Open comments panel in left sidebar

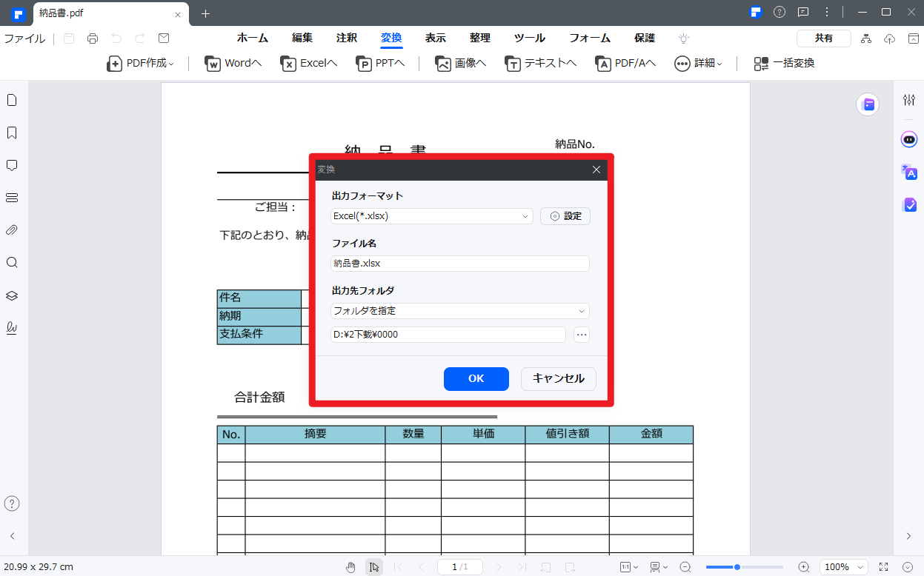point(12,165)
